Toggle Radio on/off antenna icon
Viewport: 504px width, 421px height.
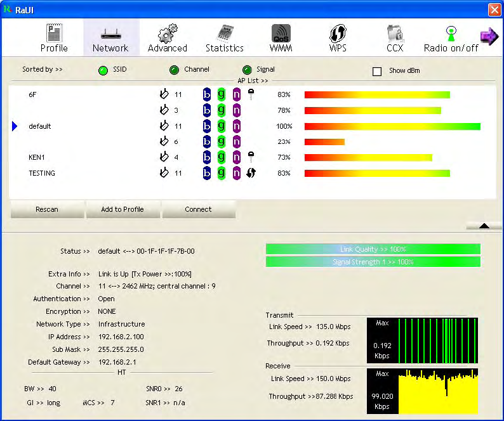pyautogui.click(x=451, y=34)
